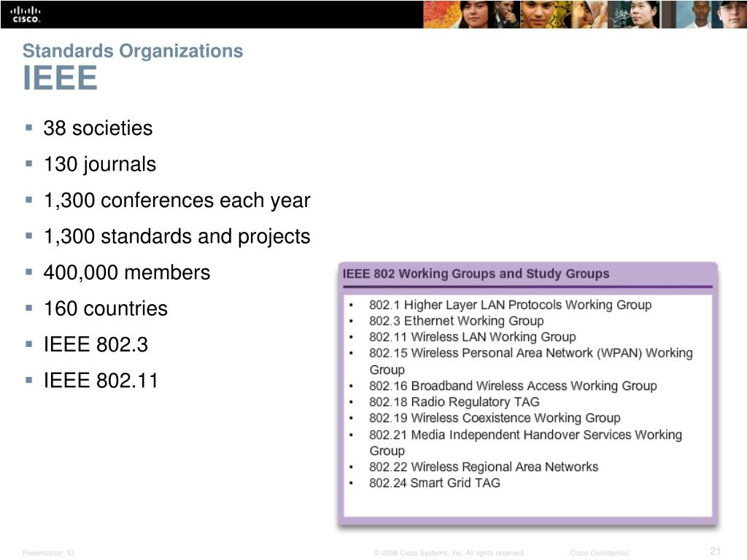Viewport: 747px width, 560px height.
Task: Select '802.11 Wireless LAN Working Group' entry
Action: 472,337
